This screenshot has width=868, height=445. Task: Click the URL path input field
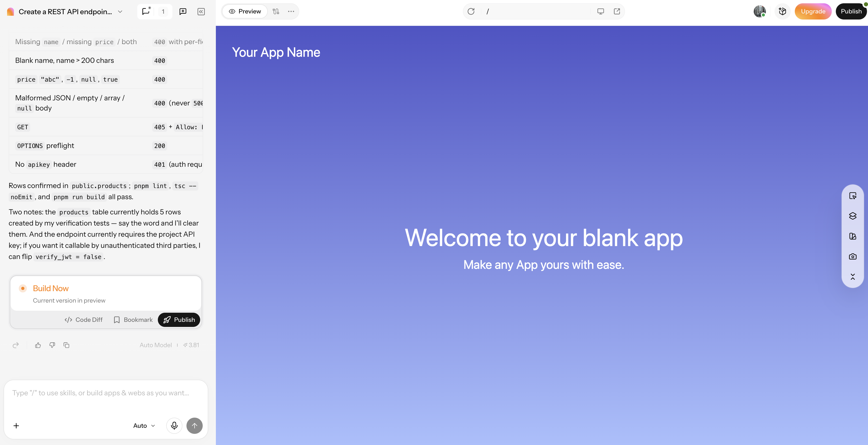[x=536, y=11]
